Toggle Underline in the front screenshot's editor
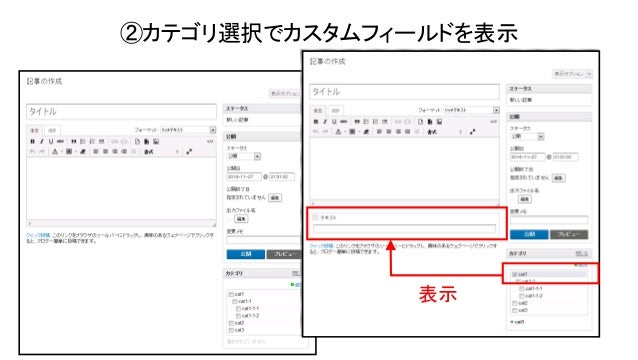The height and width of the screenshot is (360, 638). (334, 122)
